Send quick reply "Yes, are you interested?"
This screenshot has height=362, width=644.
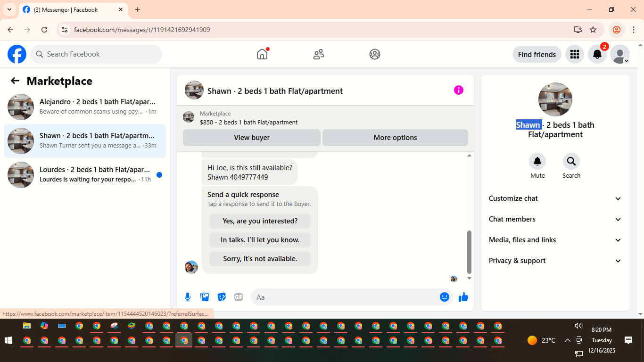(260, 221)
